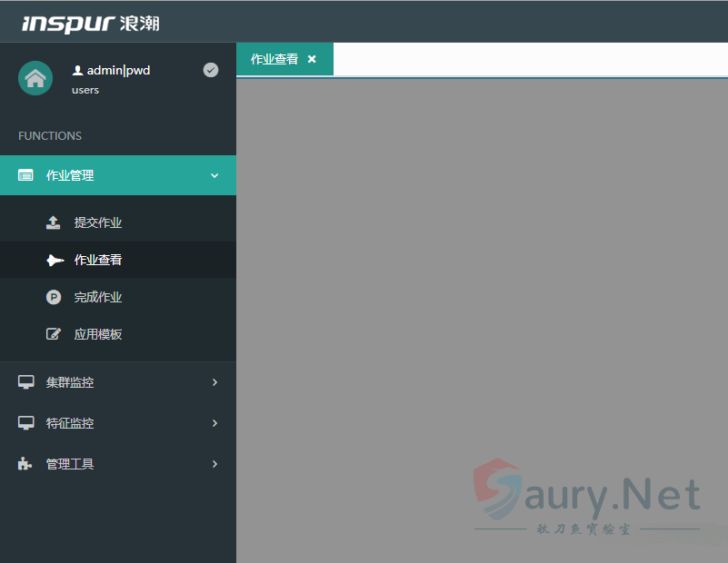Click the monitor icon beside 特征监控
This screenshot has height=563, width=728.
coord(25,423)
